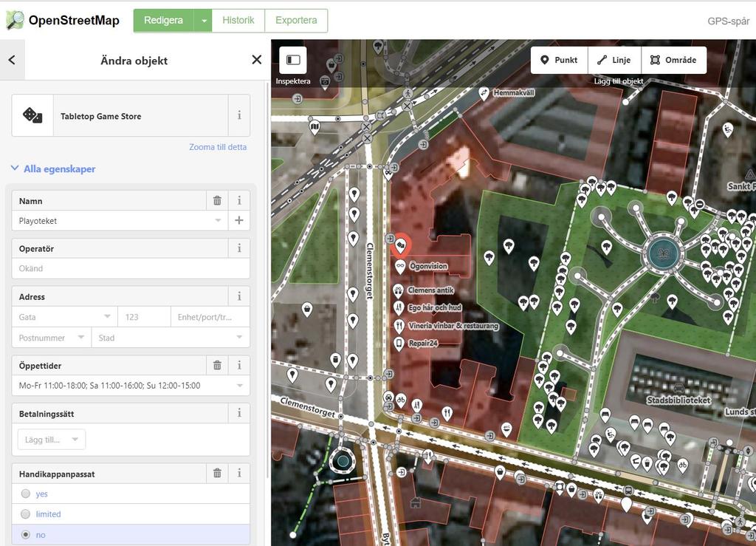Click the Ögonvision optician map pin
Screen dimensions: 756x546
click(x=399, y=266)
